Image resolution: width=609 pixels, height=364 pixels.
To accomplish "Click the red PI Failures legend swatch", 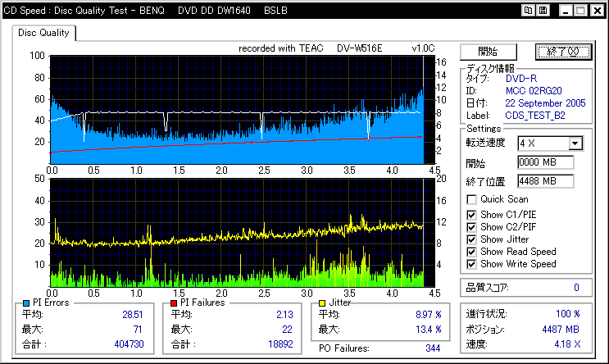I will [174, 303].
